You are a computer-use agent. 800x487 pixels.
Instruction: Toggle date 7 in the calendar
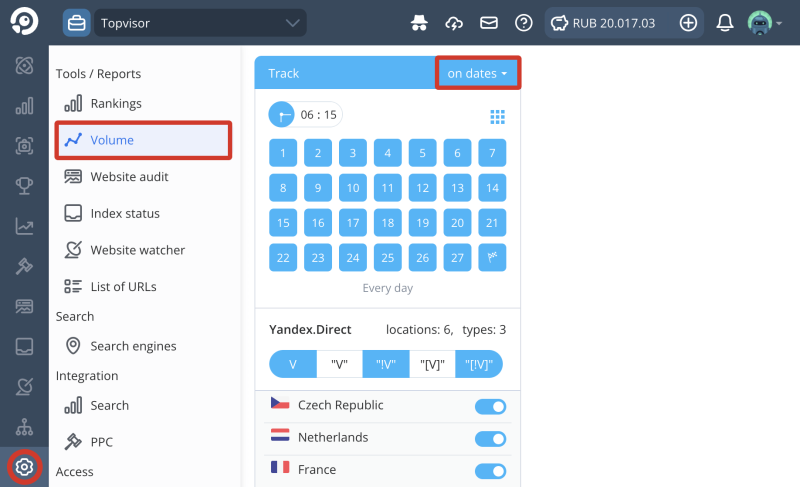tap(492, 153)
